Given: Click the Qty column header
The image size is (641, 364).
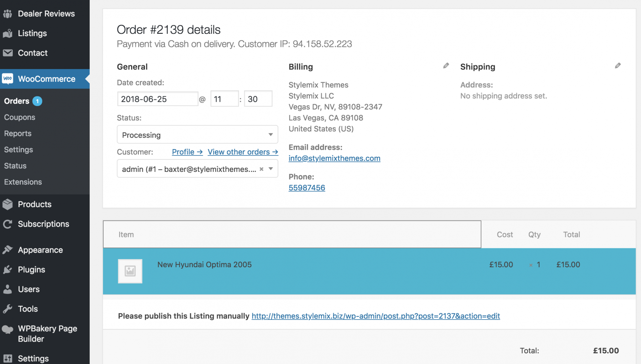Looking at the screenshot, I should coord(534,234).
